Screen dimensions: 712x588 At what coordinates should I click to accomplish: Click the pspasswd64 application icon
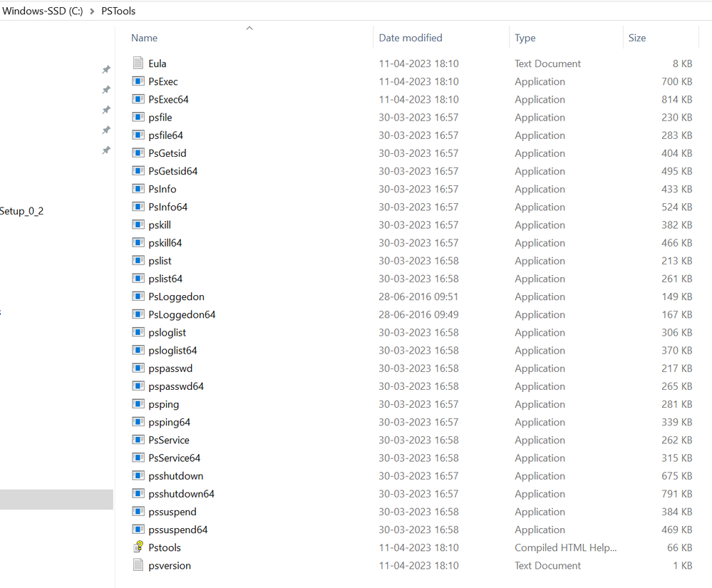point(138,386)
